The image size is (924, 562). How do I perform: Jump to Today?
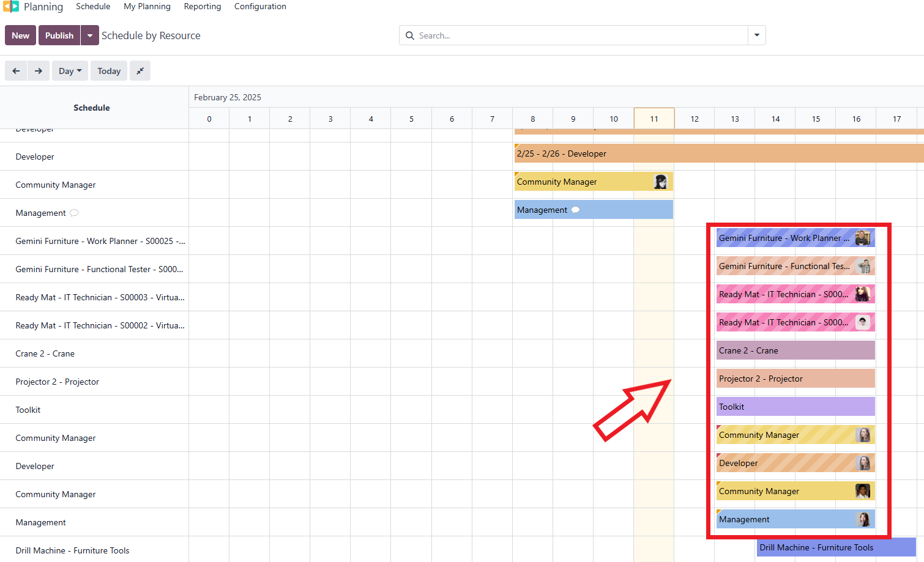pyautogui.click(x=108, y=70)
